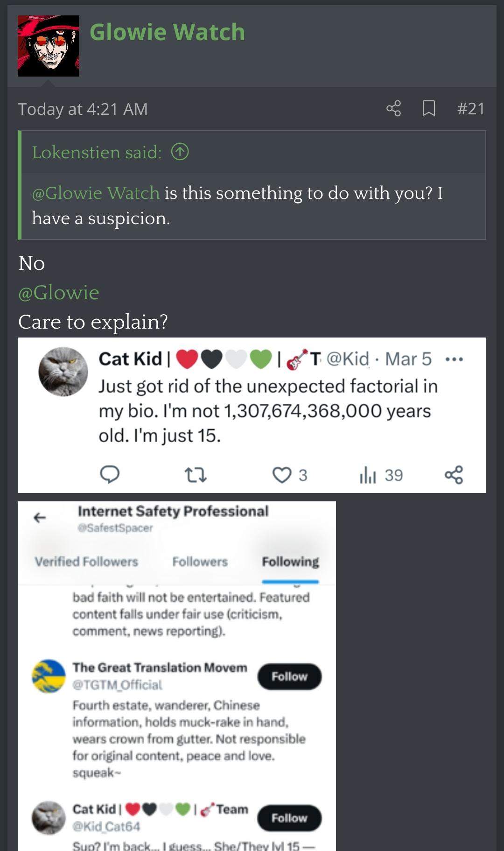Viewport: 504px width, 851px height.
Task: Go back from Internet Safety Professional profile
Action: (40, 517)
